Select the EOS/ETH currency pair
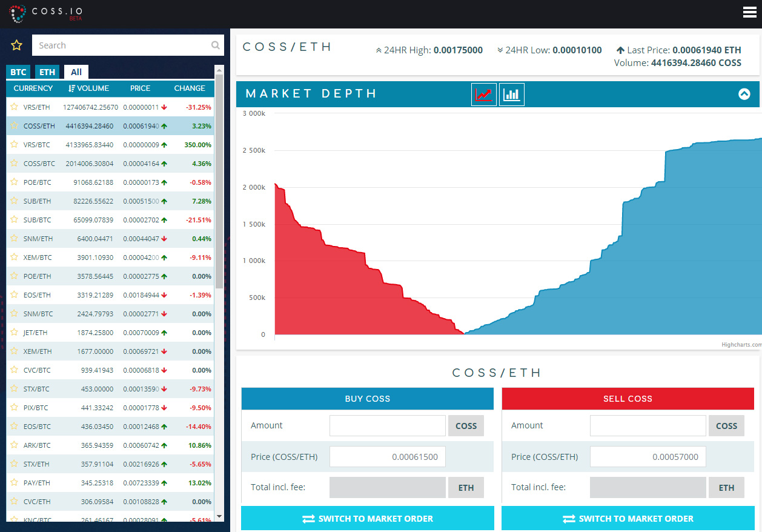762x532 pixels. click(110, 295)
